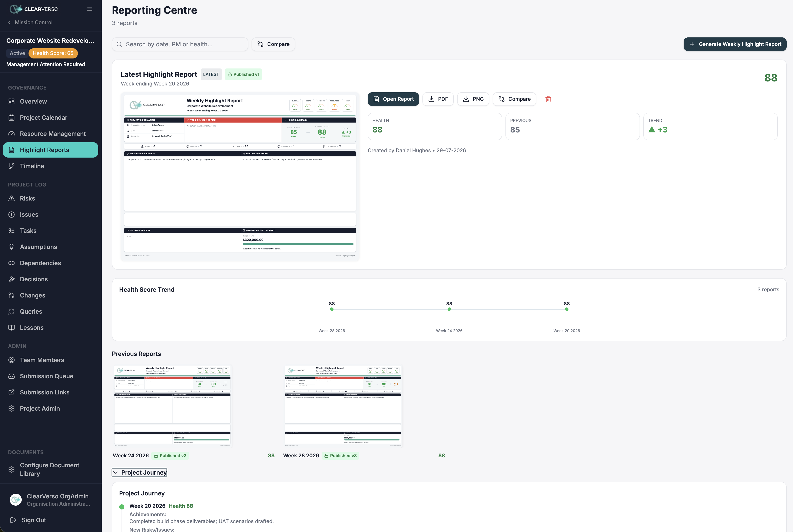Click the Issues icon in sidebar
The image size is (793, 532).
(11, 214)
